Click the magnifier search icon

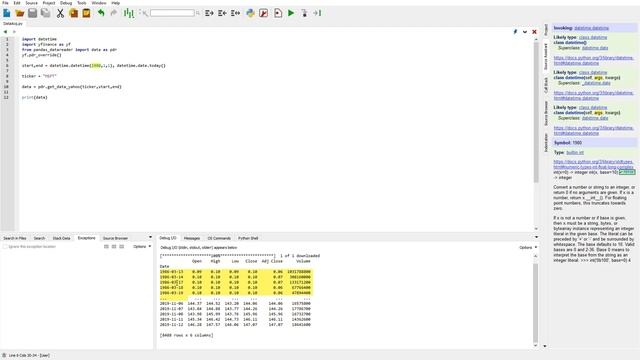[x=198, y=13]
